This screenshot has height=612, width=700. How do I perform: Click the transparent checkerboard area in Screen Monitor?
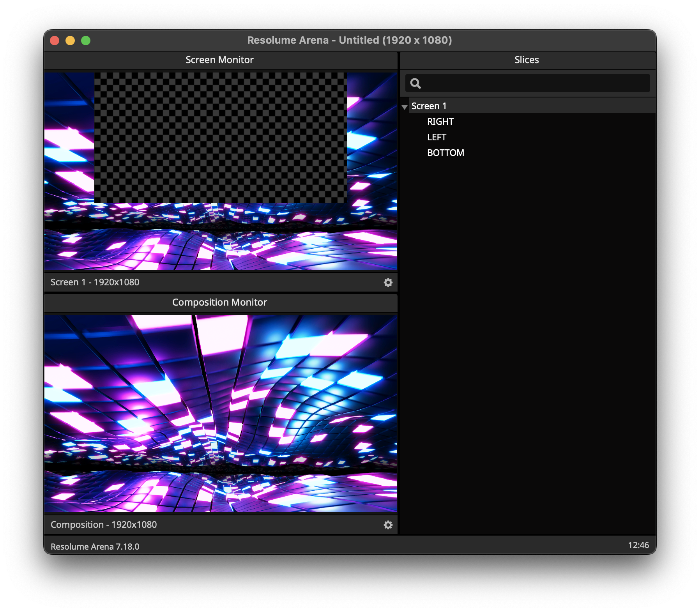click(220, 137)
